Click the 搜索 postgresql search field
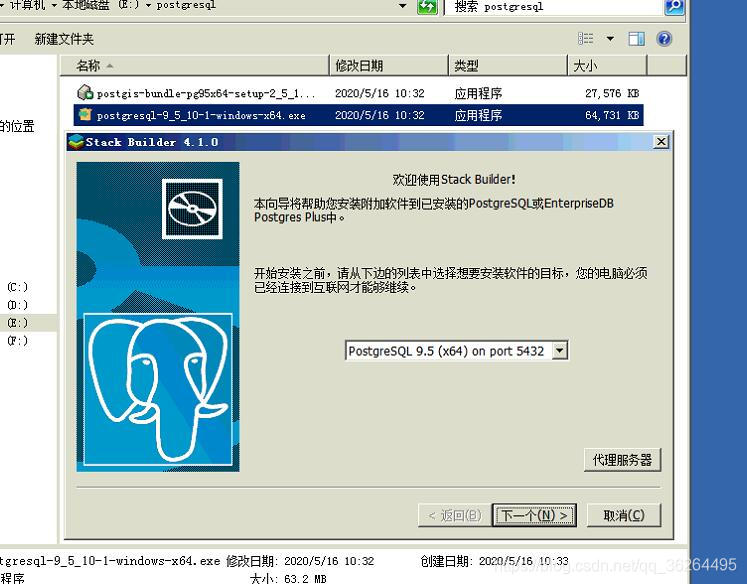Viewport: 747px width, 584px height. [553, 7]
